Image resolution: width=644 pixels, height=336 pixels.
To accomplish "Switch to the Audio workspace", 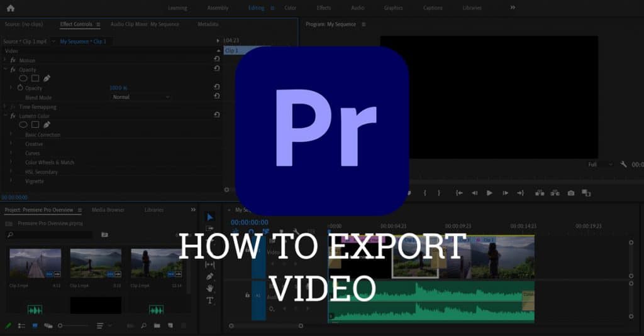I will [x=358, y=8].
